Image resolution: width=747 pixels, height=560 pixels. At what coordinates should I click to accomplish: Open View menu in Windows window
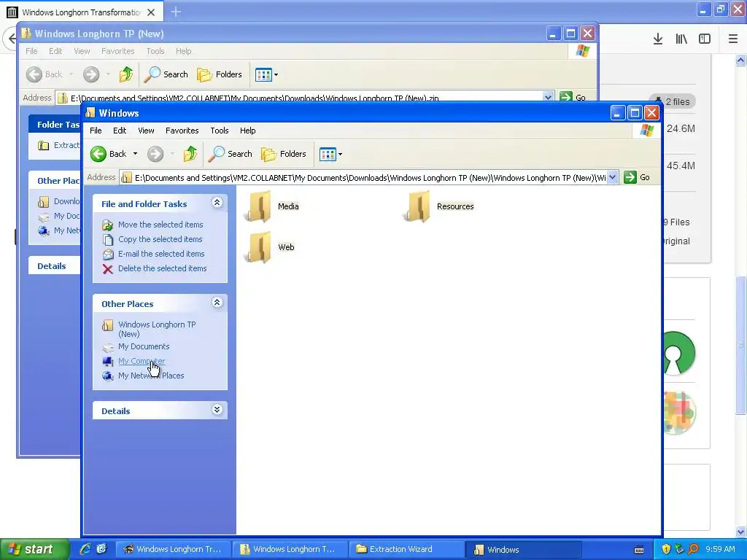(146, 131)
